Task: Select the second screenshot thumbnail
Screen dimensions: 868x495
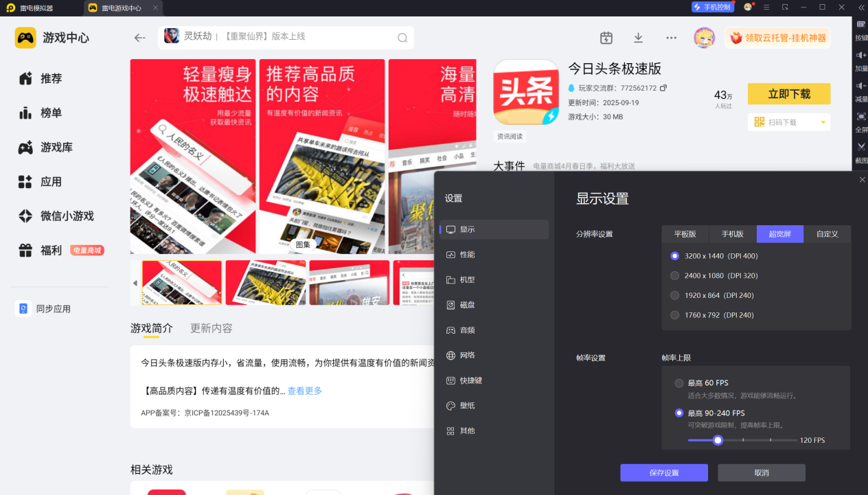Action: (x=266, y=282)
